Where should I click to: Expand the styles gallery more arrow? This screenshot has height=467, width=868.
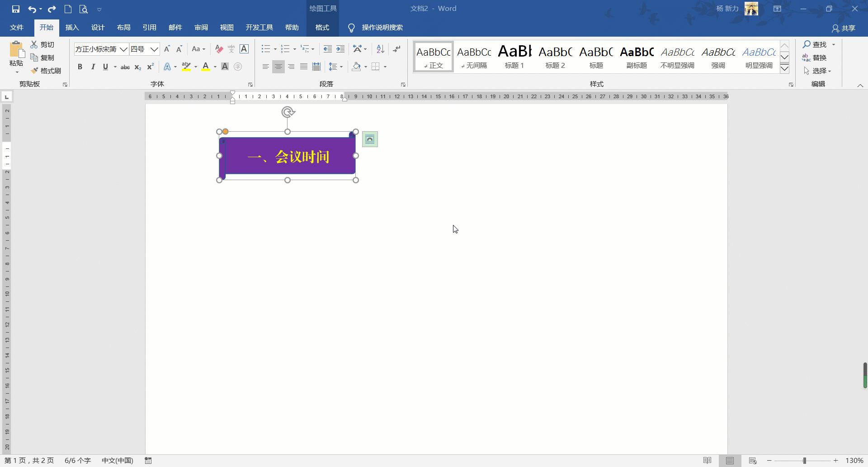coord(785,68)
